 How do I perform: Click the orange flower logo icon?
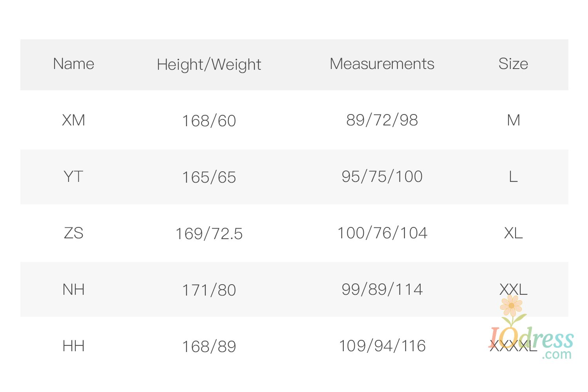pos(511,306)
